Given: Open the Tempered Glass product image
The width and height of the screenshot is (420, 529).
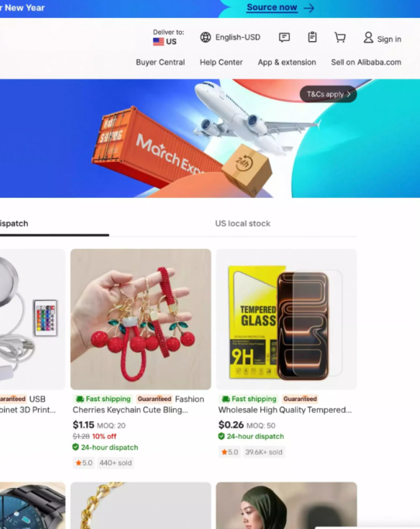Looking at the screenshot, I should click(286, 319).
